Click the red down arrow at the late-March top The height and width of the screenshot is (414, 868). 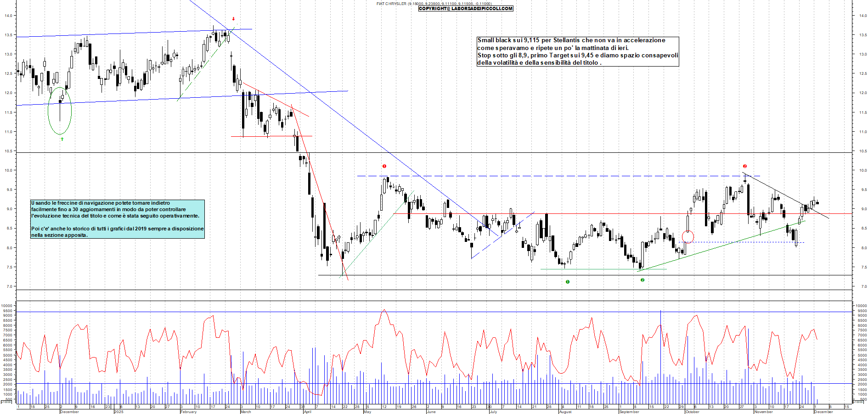tap(233, 19)
